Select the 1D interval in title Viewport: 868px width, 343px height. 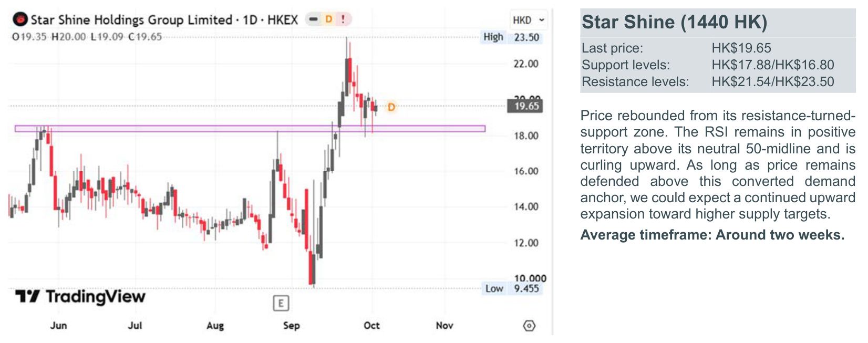pyautogui.click(x=250, y=20)
